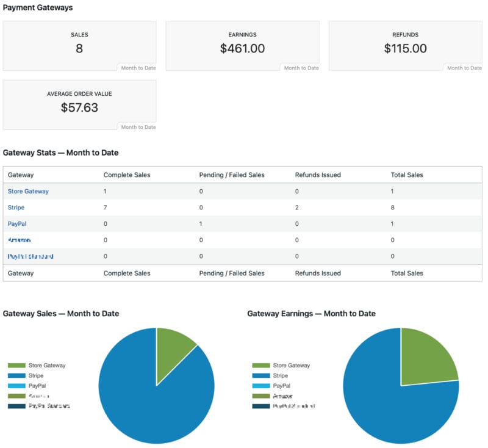Image resolution: width=488 pixels, height=448 pixels.
Task: Click the Complete Sales header in table top row
Action: click(127, 175)
